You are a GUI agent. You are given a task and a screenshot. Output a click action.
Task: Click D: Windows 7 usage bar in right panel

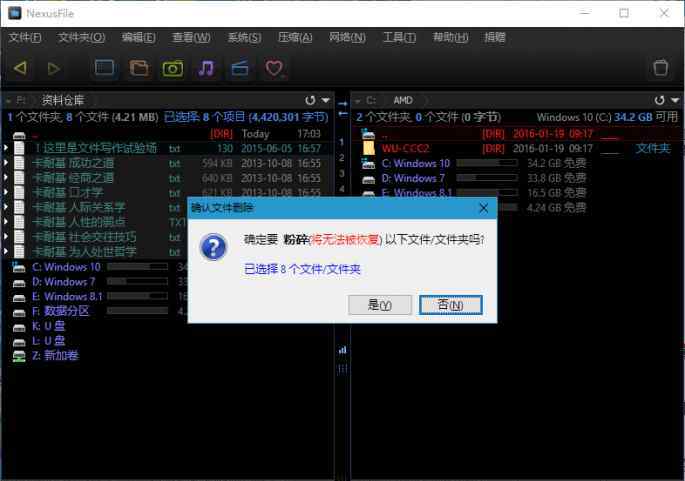coord(487,178)
